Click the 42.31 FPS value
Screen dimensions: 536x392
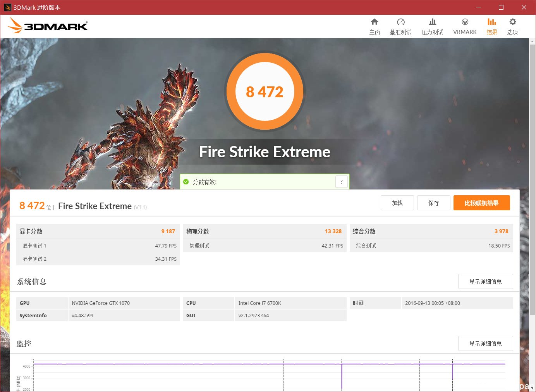tap(332, 246)
